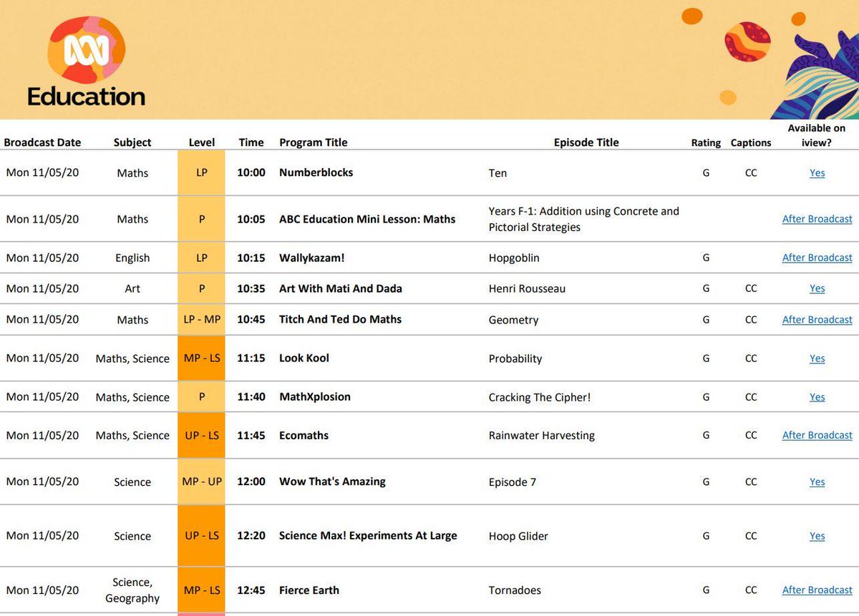Open After Broadcast link for Wallykazam!
Image resolution: width=859 pixels, height=616 pixels.
point(817,258)
